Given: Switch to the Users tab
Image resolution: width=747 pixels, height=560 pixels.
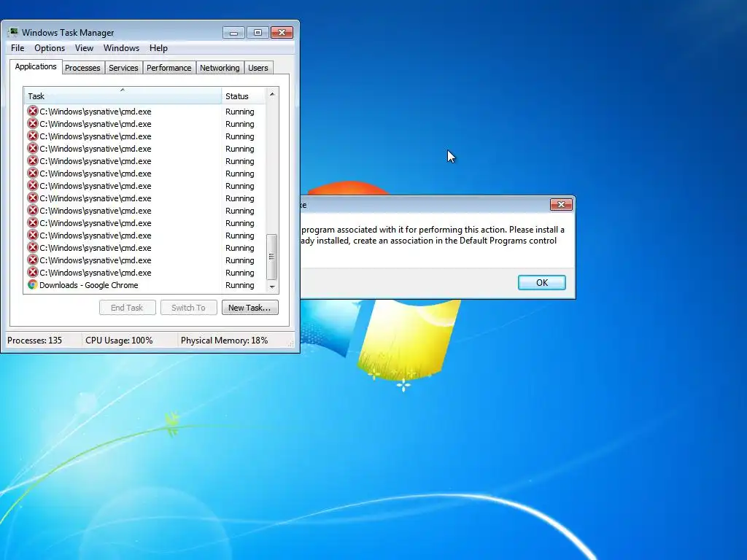Looking at the screenshot, I should pyautogui.click(x=258, y=68).
